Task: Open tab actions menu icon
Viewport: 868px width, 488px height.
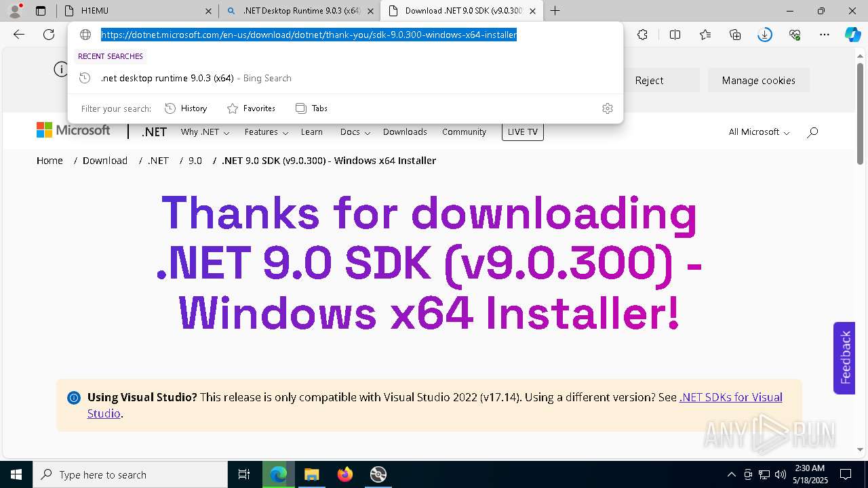Action: point(41,10)
